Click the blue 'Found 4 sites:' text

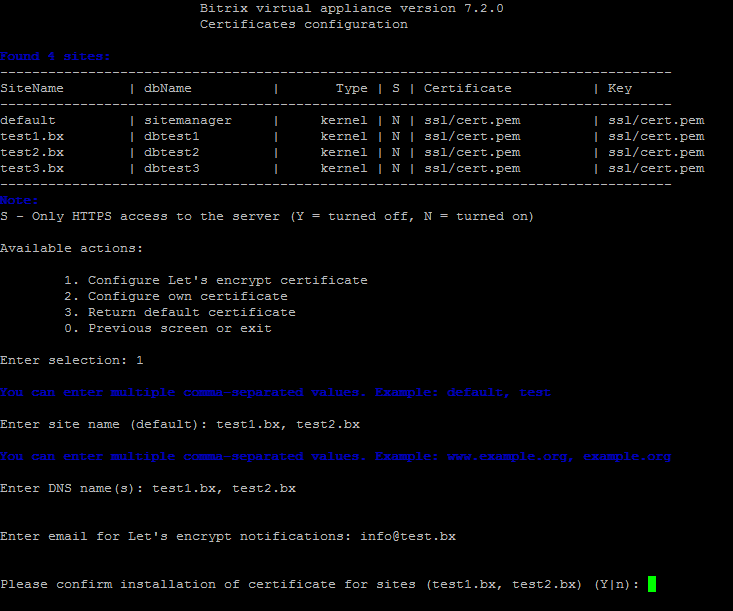[x=55, y=57]
